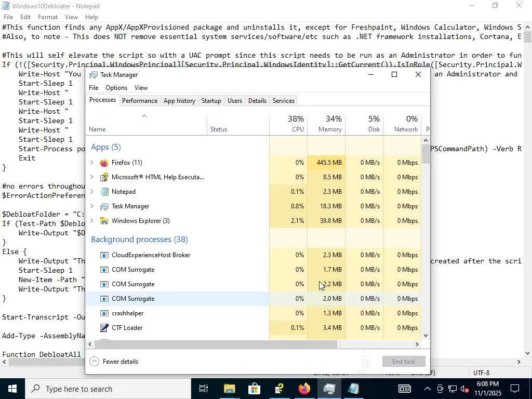Expand the Firefox (11) process group
This screenshot has height=399, width=532.
91,163
